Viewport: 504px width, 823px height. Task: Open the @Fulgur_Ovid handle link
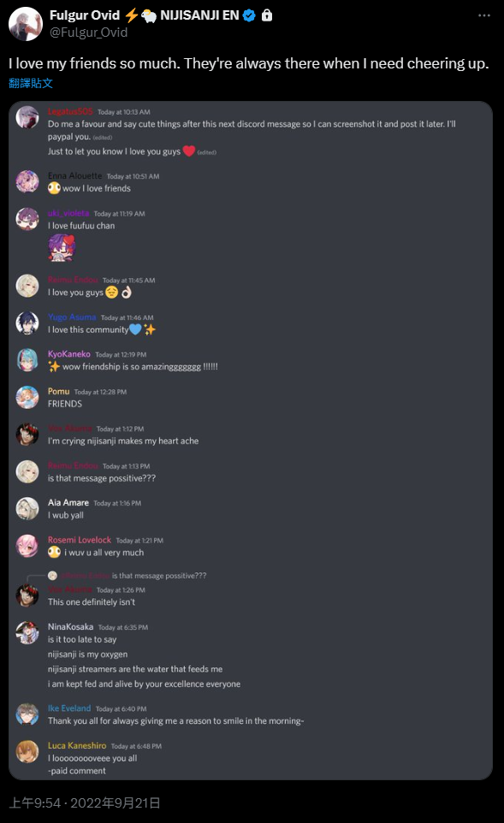88,33
